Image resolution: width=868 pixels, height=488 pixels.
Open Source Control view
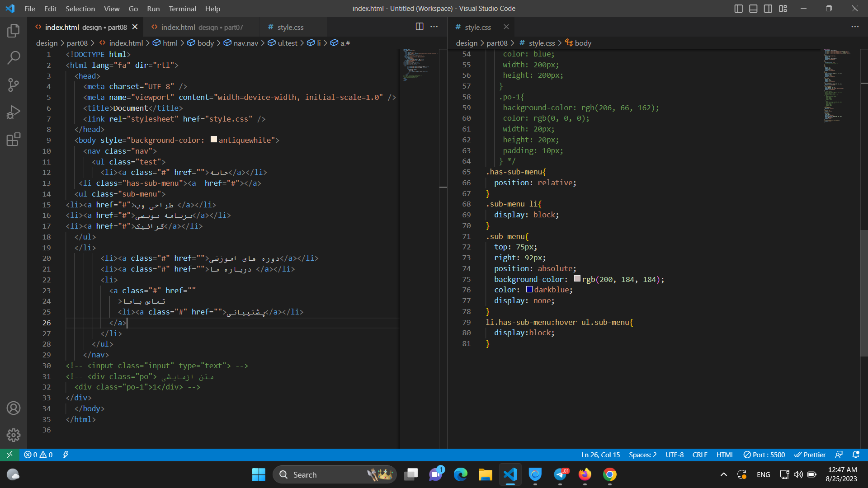pos(14,85)
